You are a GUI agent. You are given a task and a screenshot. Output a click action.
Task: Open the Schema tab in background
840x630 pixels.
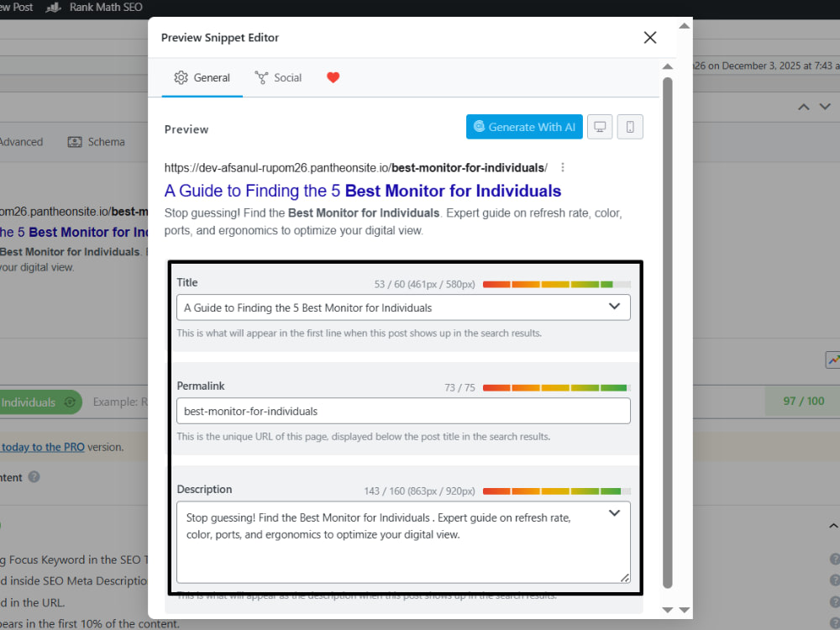[97, 142]
